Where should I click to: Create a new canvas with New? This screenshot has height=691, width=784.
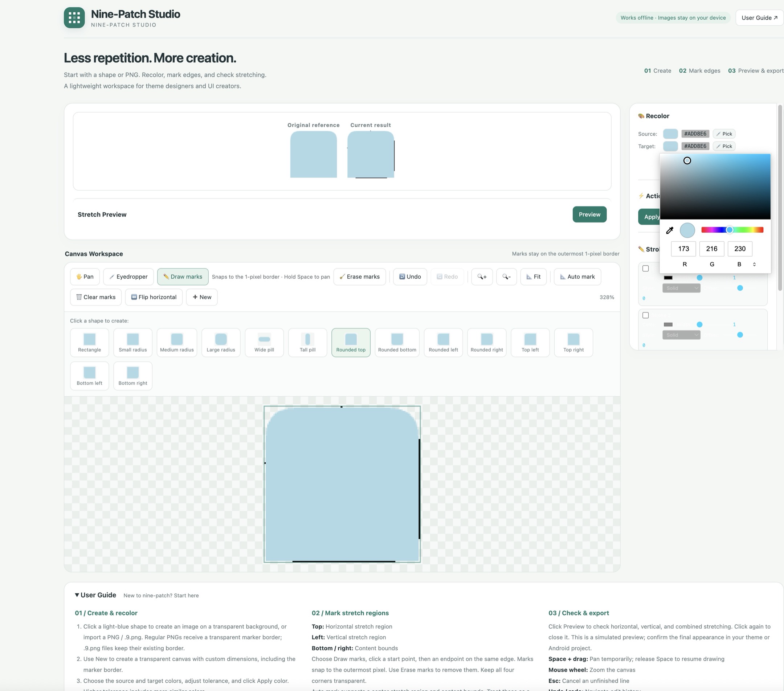[x=202, y=297]
